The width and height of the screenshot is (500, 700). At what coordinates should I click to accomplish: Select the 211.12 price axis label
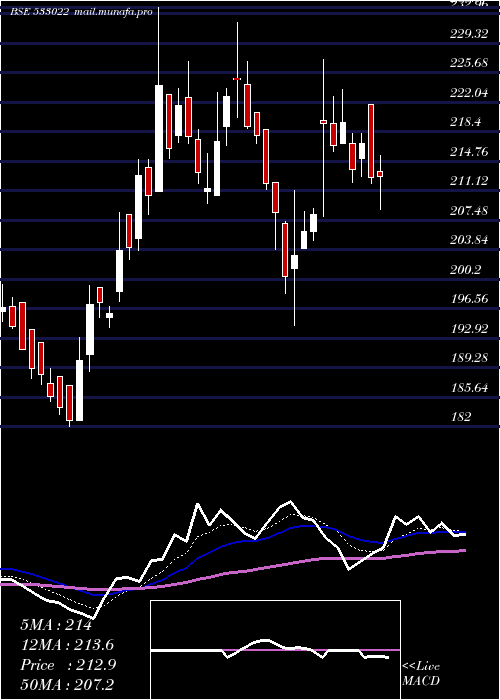[469, 181]
